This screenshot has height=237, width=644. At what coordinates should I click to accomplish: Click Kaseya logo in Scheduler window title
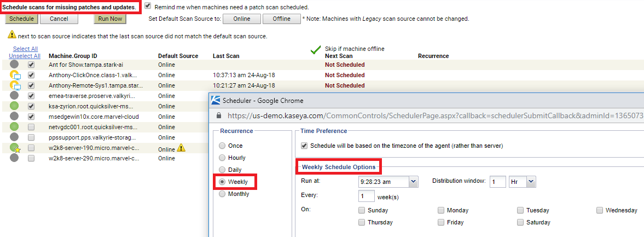click(215, 100)
